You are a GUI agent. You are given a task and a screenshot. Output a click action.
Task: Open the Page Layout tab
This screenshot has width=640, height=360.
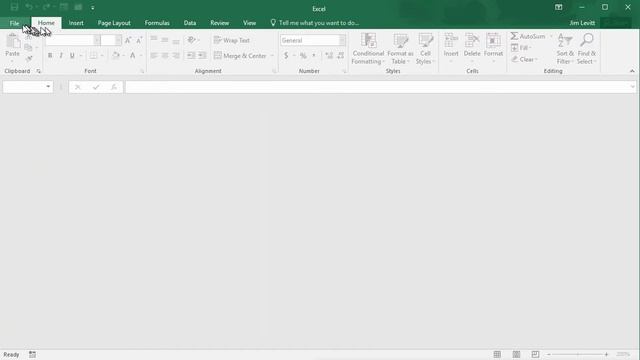(114, 23)
